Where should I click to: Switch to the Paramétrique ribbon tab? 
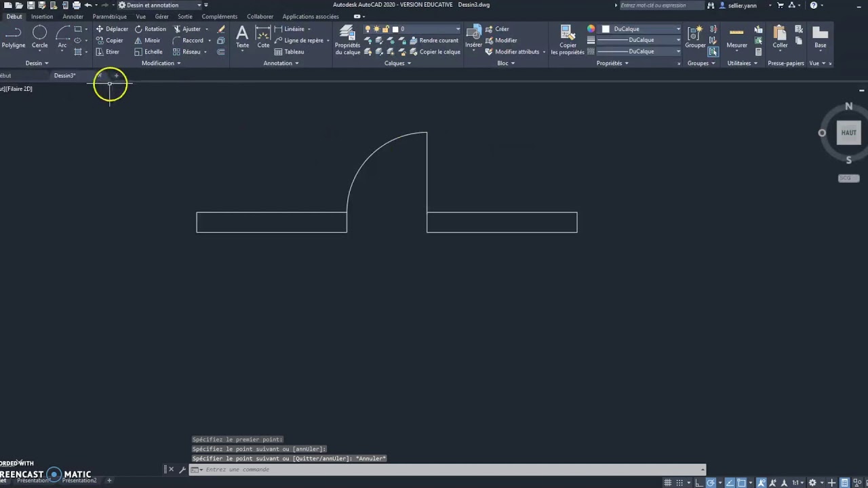[x=109, y=16]
